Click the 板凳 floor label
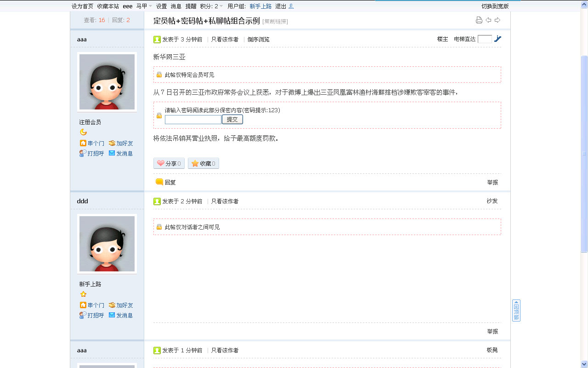Screen dimensions: 588x368 (492, 350)
